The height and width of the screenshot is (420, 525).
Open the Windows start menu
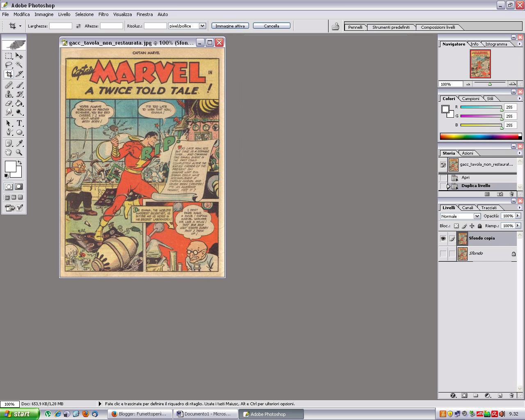click(20, 414)
